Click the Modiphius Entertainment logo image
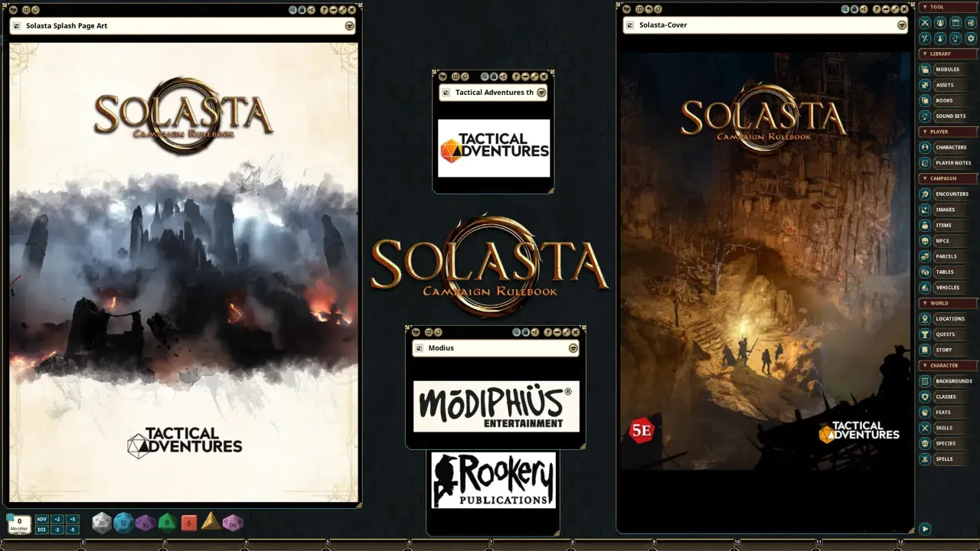 496,406
